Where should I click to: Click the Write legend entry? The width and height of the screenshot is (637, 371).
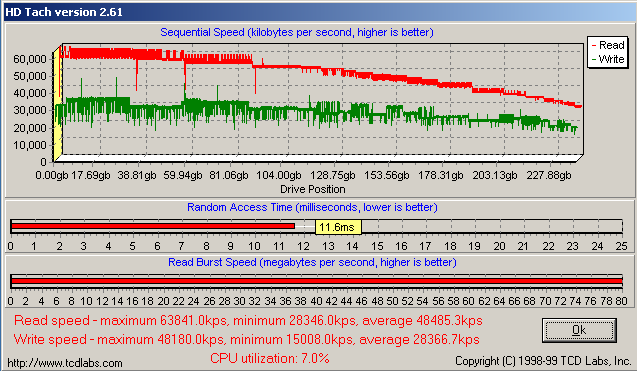[608, 59]
